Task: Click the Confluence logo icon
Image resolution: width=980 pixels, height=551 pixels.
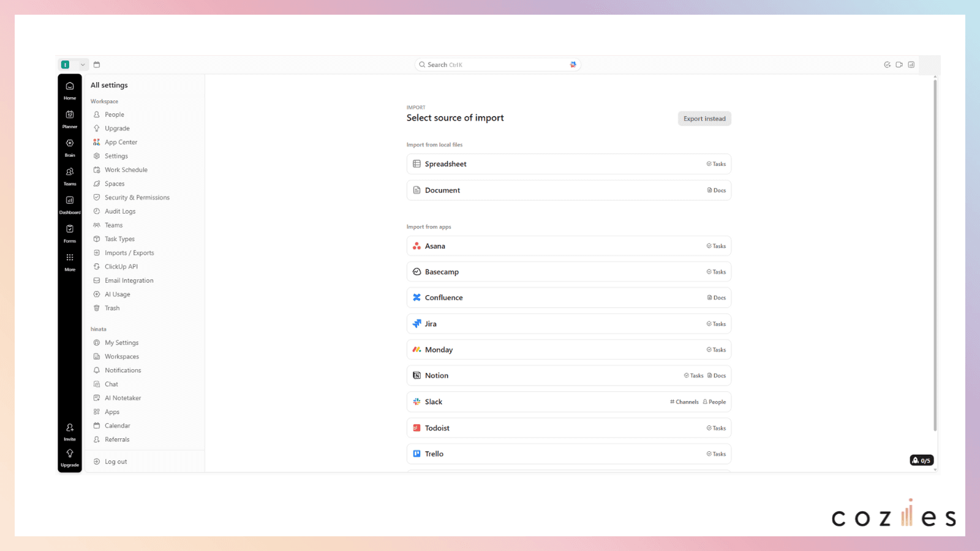Action: coord(417,298)
